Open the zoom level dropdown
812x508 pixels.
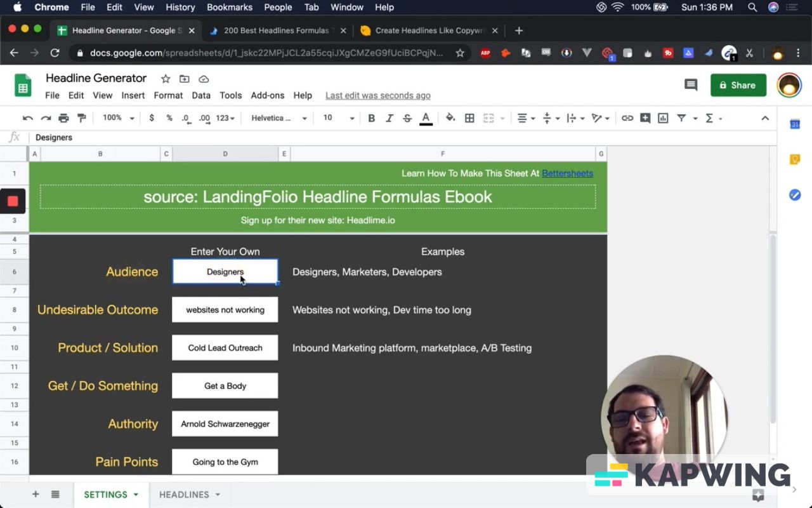coord(119,118)
